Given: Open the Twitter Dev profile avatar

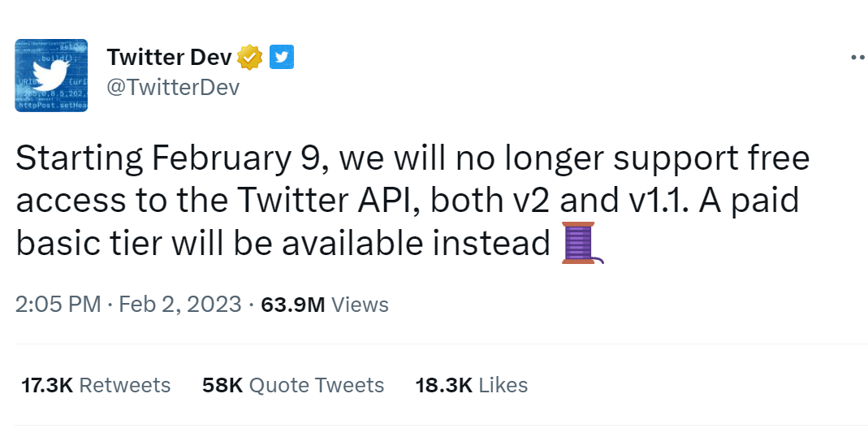Looking at the screenshot, I should (51, 76).
